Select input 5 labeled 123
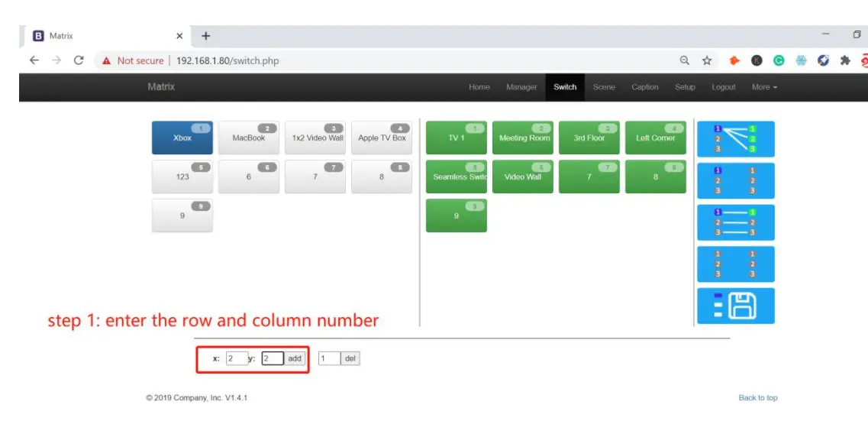Screen dimensions: 868x421 (182, 176)
